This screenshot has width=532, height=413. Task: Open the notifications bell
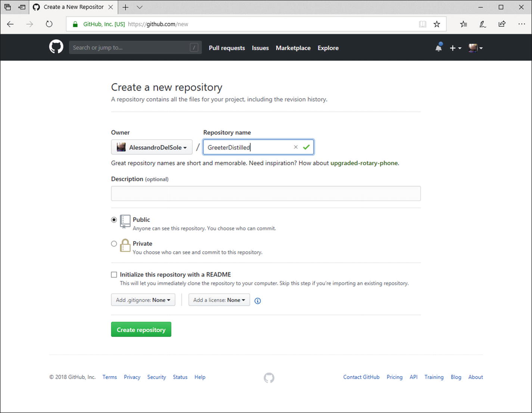pos(439,48)
